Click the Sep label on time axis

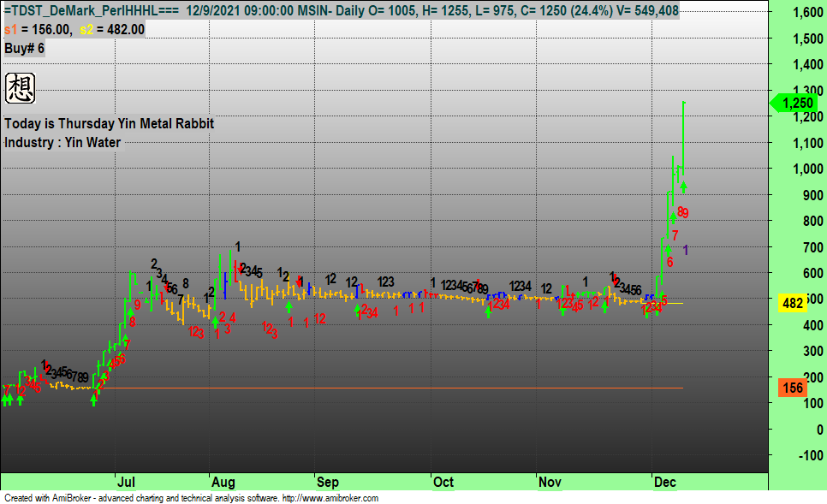(328, 482)
